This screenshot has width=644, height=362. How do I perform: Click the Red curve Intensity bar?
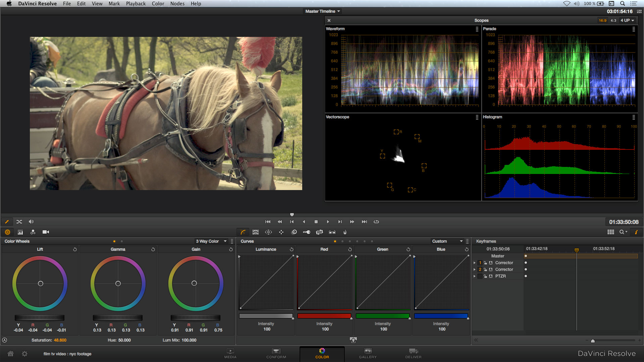point(324,316)
